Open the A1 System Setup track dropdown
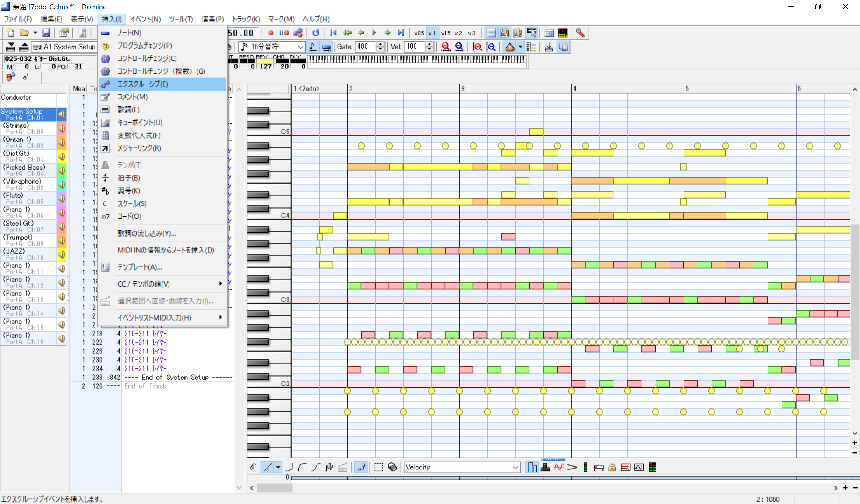This screenshot has width=860, height=504. click(65, 47)
